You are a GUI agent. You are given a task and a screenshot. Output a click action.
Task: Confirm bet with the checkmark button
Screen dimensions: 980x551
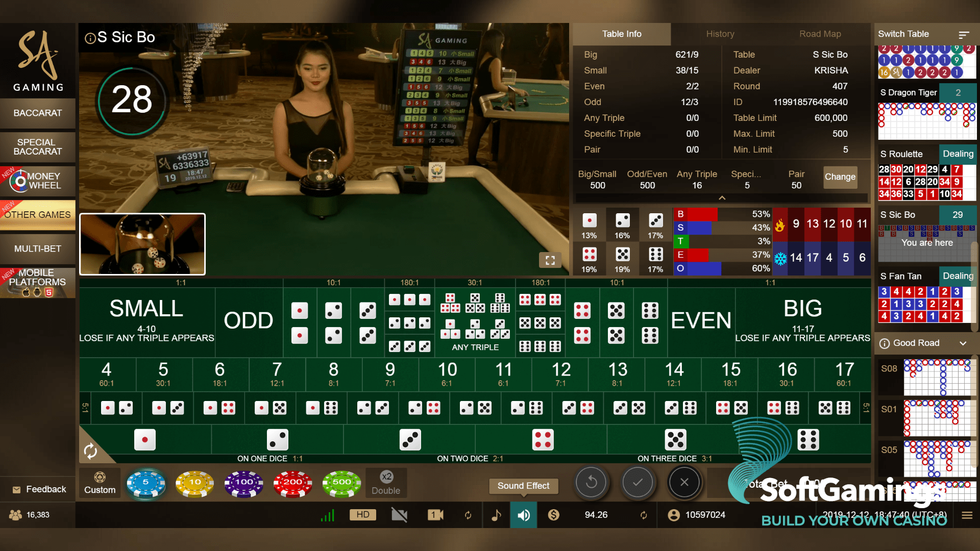638,482
